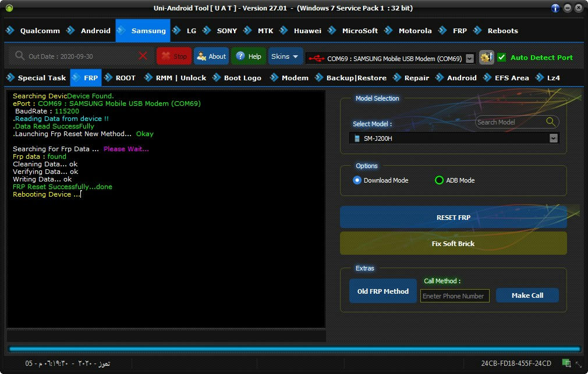Open the Reboots tab

click(x=496, y=31)
